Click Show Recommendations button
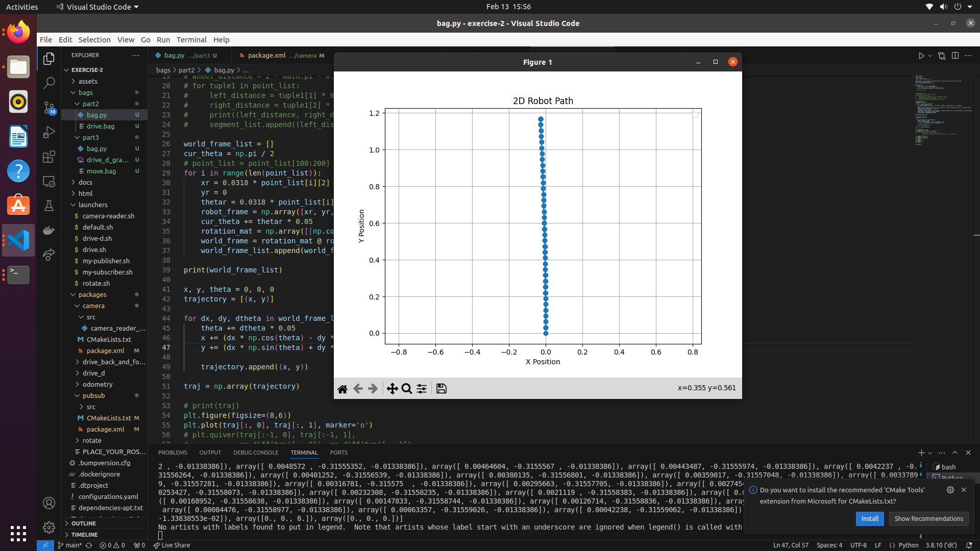 pyautogui.click(x=928, y=518)
